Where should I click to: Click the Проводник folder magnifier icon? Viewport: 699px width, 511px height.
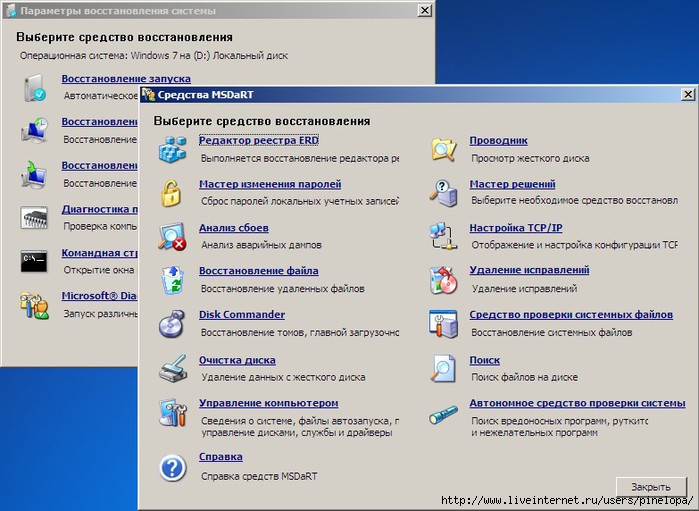coord(444,149)
